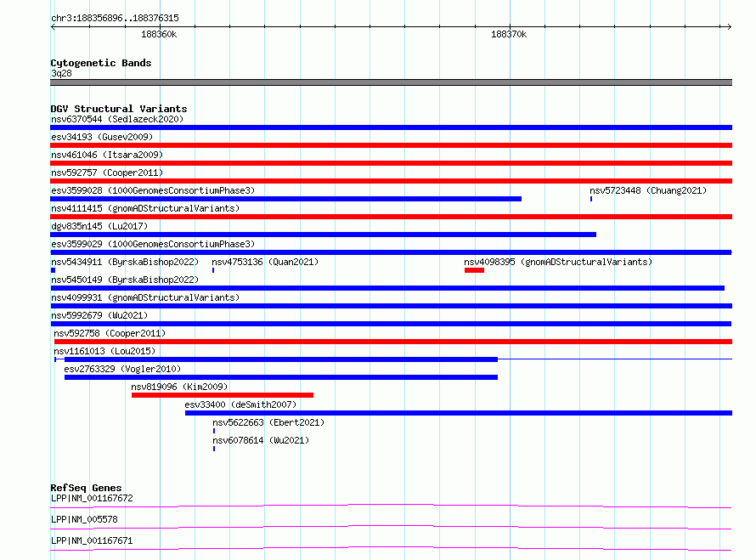Click the blue dgv835n145 variant bar
This screenshot has width=756, height=560.
pos(323,235)
